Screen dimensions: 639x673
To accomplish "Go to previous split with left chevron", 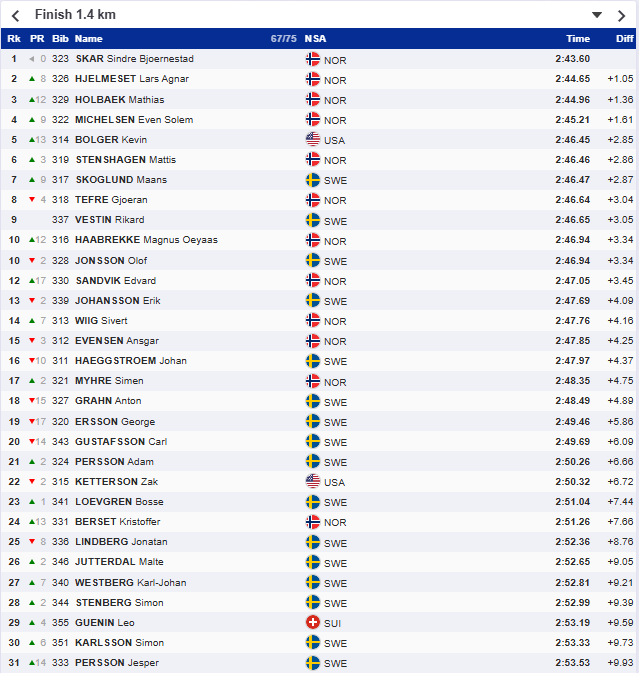I will 15,16.
